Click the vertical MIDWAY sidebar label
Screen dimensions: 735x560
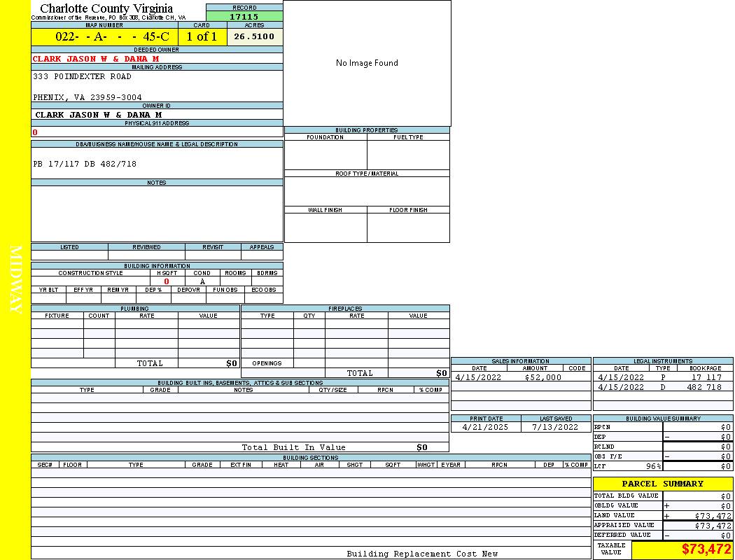(15, 279)
